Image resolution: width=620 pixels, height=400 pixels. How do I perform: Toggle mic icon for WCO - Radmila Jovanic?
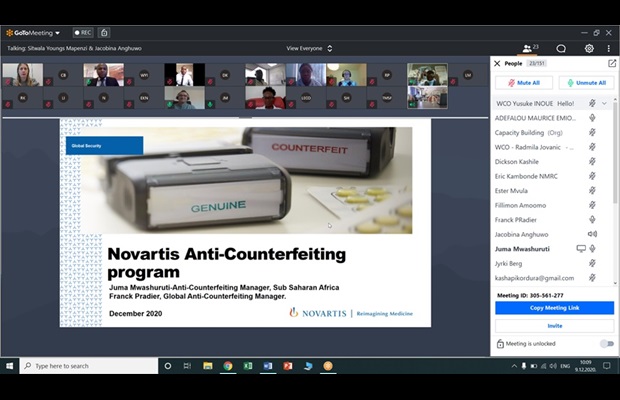[592, 147]
